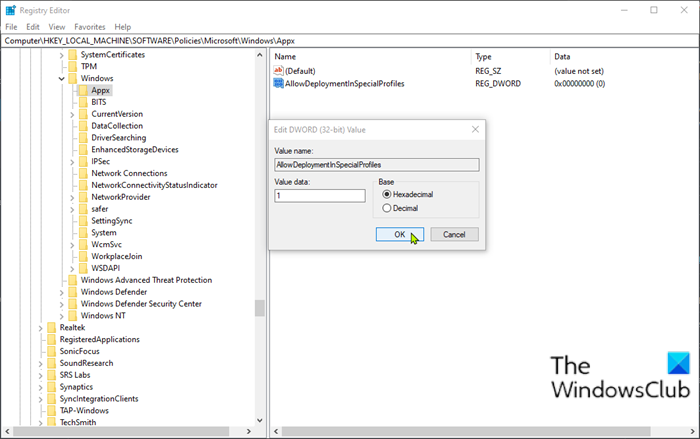The image size is (700, 439).
Task: Expand the CurrentVersion key
Action: pos(72,114)
